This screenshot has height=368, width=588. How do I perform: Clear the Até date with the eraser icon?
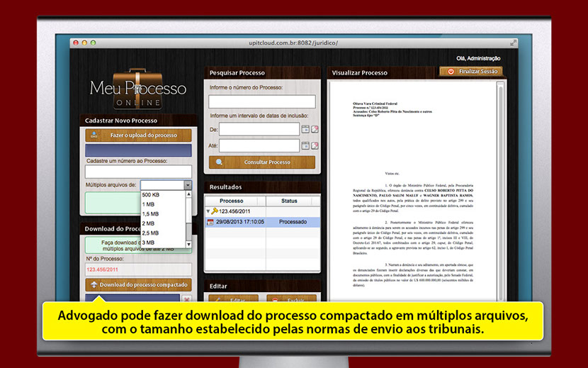click(x=315, y=146)
